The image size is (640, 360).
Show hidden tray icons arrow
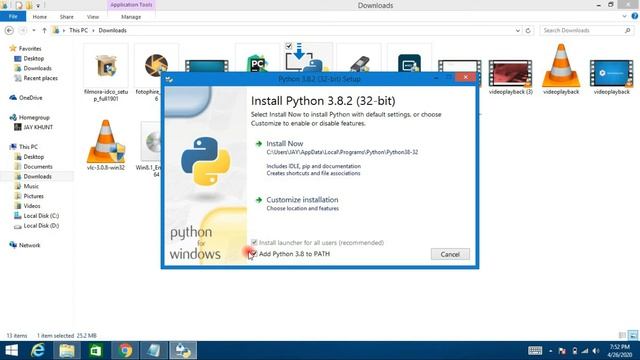click(551, 351)
